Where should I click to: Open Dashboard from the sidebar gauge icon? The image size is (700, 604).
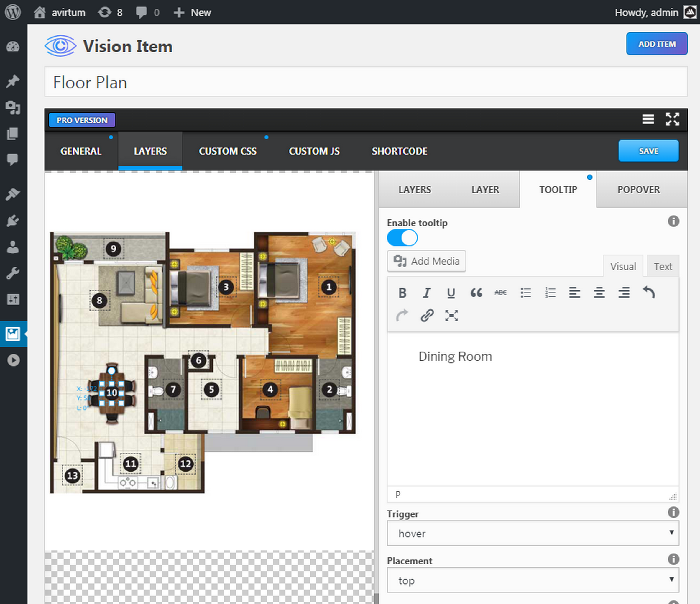[13, 47]
